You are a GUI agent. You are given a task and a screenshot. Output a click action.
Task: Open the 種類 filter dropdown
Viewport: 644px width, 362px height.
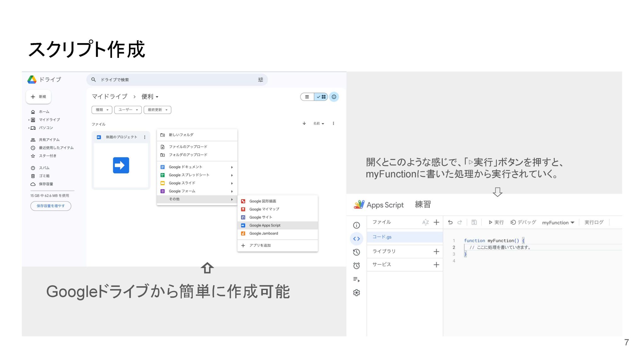click(102, 110)
